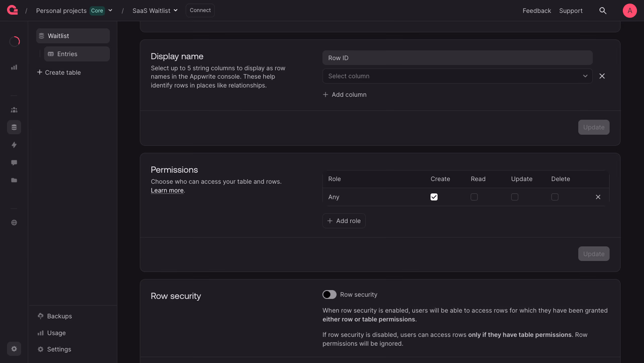Click the Entries table icon
This screenshot has height=363, width=644.
point(51,54)
